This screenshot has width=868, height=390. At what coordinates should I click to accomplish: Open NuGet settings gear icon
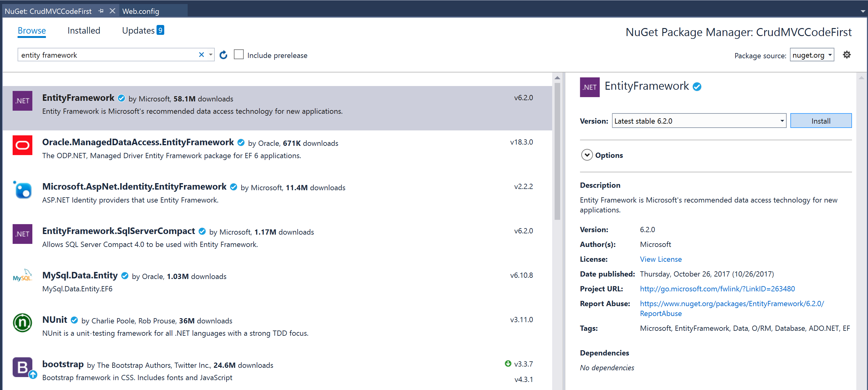846,55
